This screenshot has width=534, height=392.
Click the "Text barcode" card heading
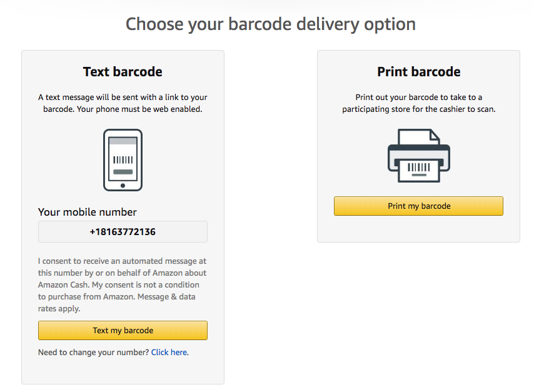(123, 72)
